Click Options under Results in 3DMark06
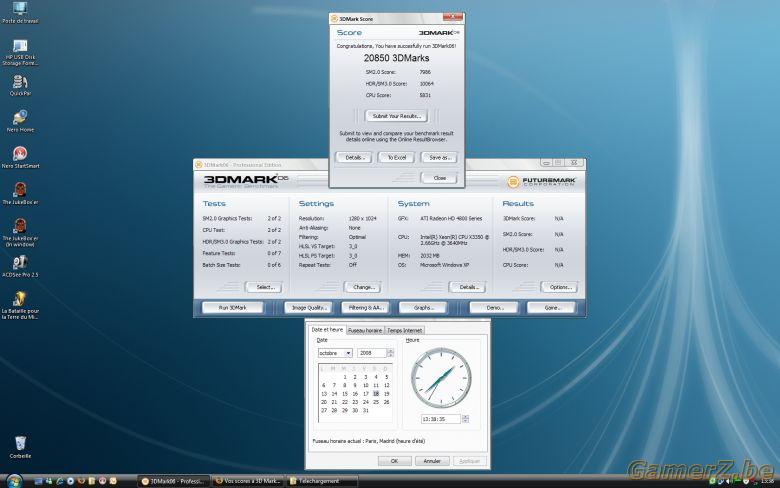780x488 pixels. [x=559, y=287]
